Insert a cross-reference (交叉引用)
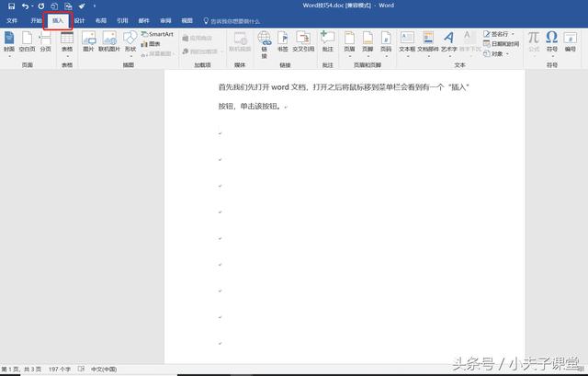This screenshot has height=376, width=588. 303,41
